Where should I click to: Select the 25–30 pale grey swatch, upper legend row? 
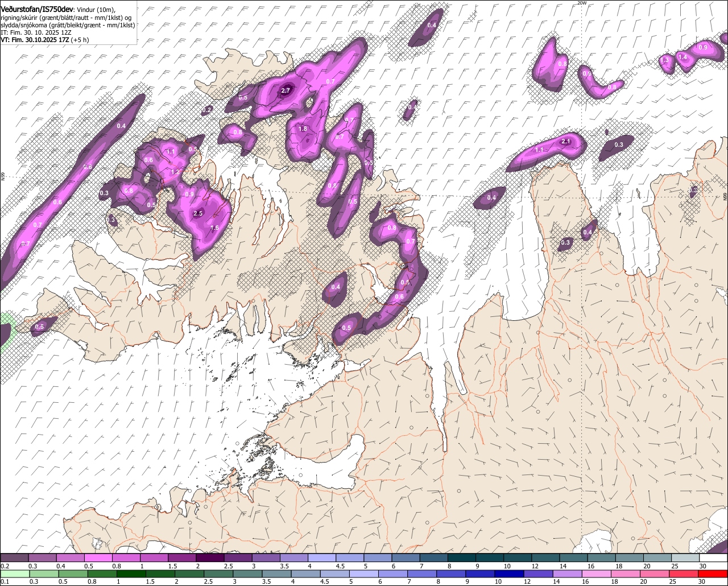tap(685, 558)
